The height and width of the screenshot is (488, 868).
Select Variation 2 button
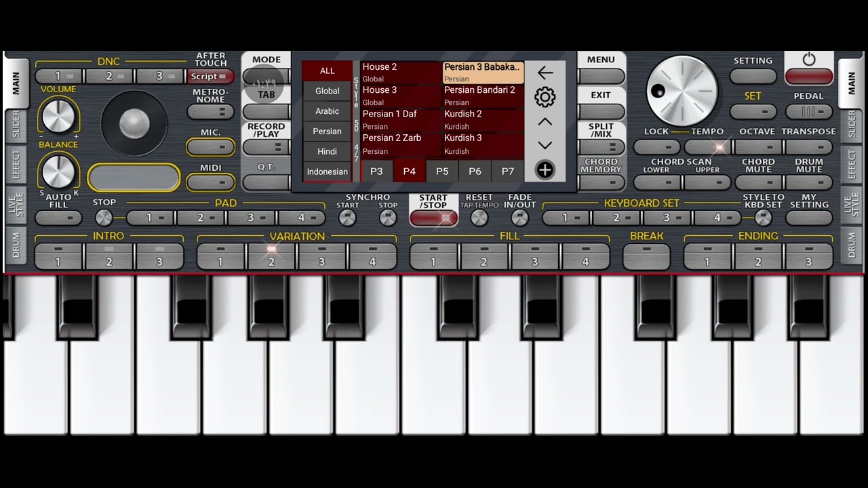tap(271, 257)
